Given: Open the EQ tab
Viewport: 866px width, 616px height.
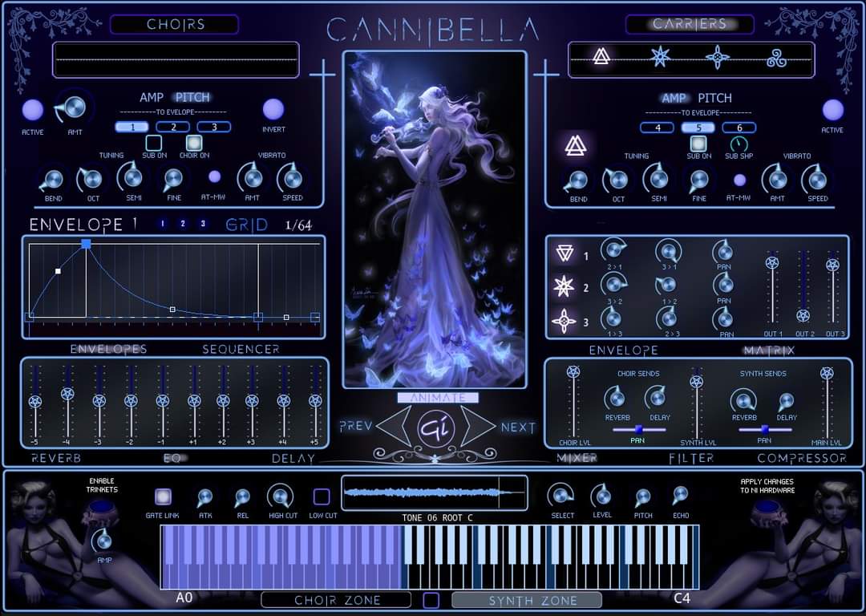Looking at the screenshot, I should 172,458.
